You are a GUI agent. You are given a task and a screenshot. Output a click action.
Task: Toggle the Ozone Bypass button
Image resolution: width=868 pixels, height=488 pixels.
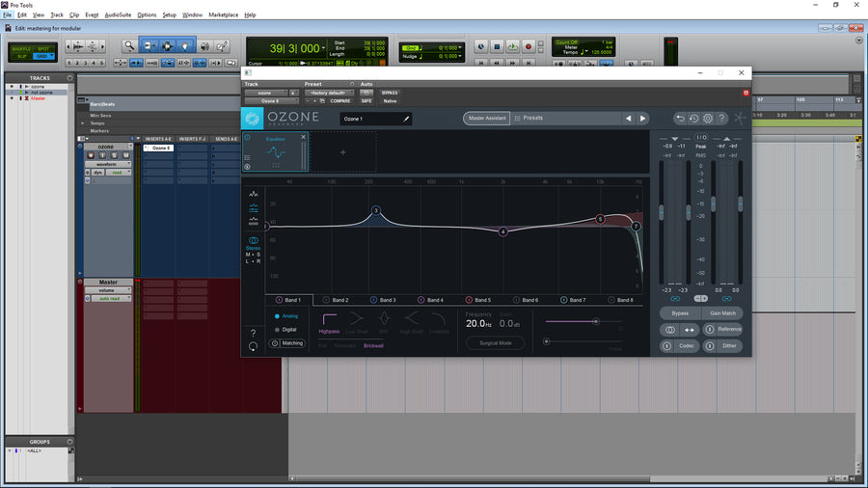pyautogui.click(x=680, y=313)
